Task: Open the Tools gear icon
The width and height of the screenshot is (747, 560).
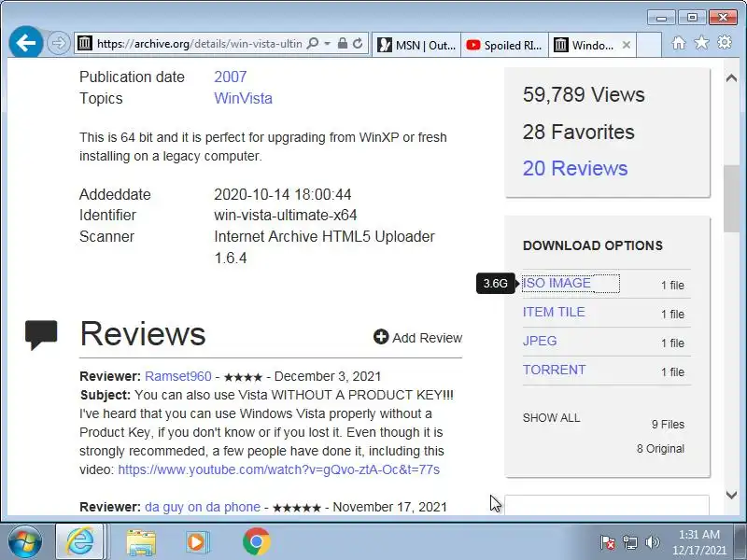Action: point(725,43)
